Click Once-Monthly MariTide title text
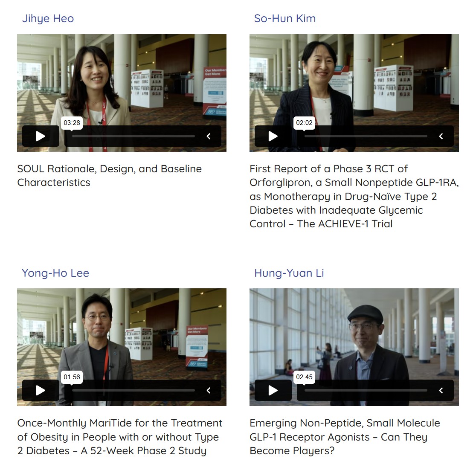 pos(120,437)
